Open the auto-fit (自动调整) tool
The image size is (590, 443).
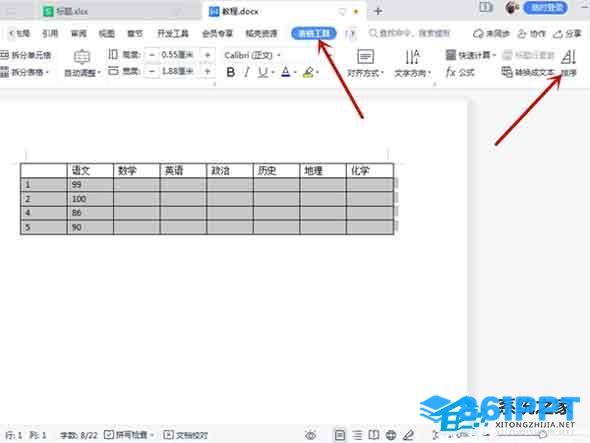[x=82, y=63]
